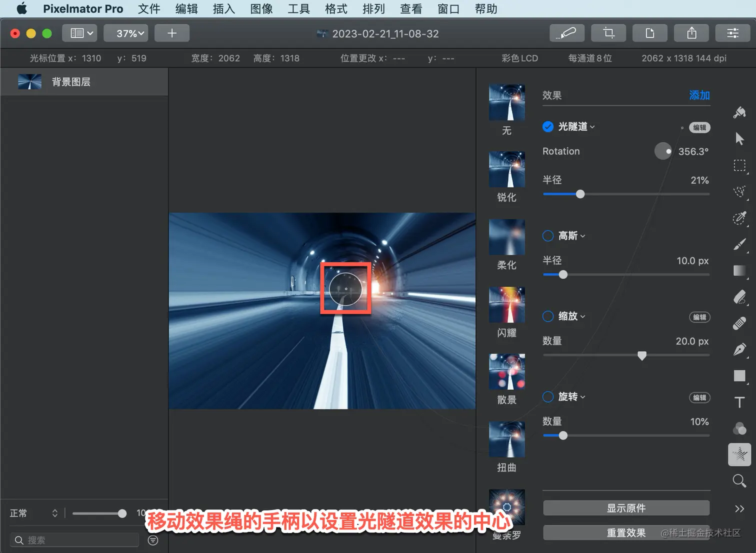Select the 锐化 effect preset thumbnail
Image resolution: width=756 pixels, height=553 pixels.
(507, 169)
